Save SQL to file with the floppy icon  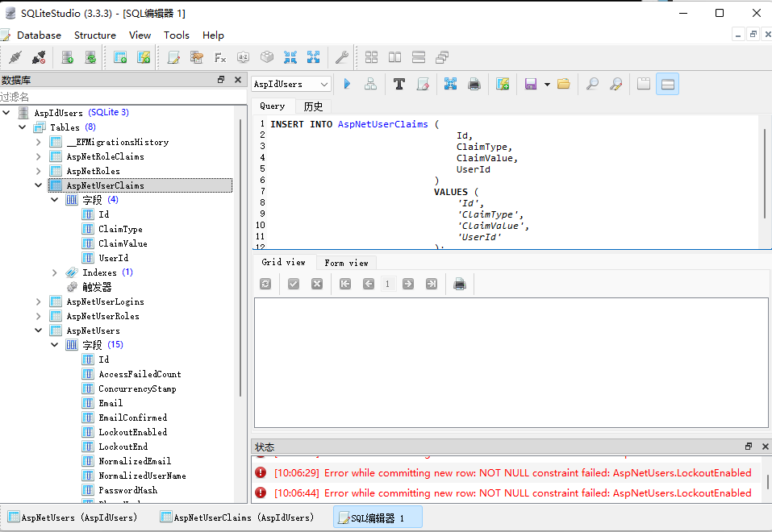[x=530, y=84]
